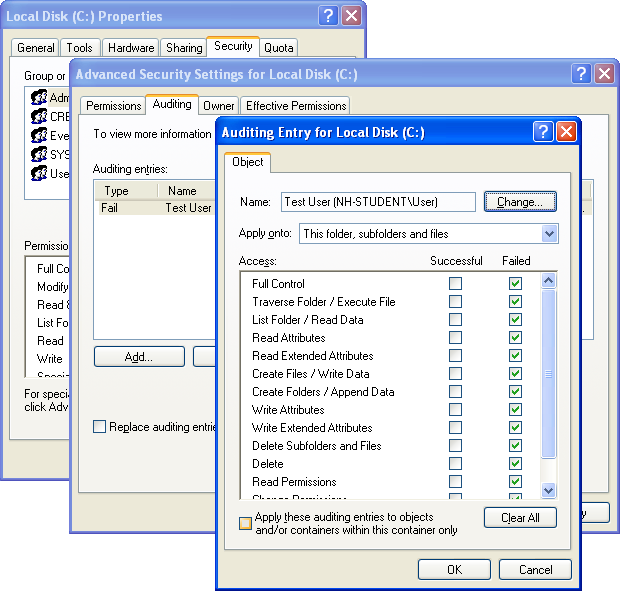Image resolution: width=620 pixels, height=591 pixels.
Task: Enable Replace auditing entries checkbox
Action: tap(99, 427)
